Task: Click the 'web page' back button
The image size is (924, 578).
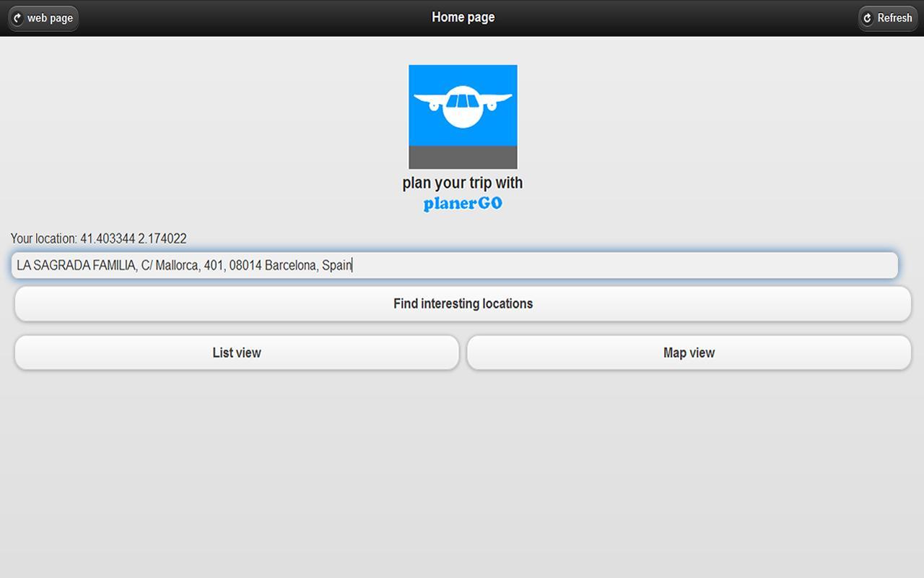Action: point(43,18)
